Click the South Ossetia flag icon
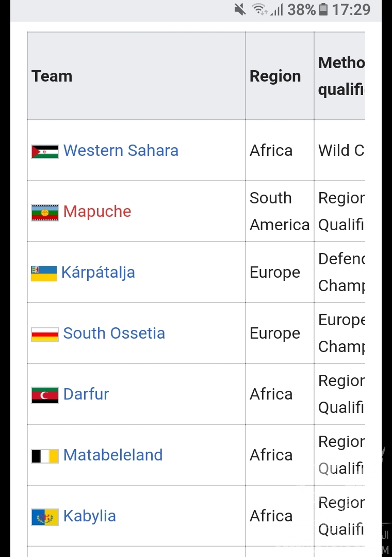 point(45,334)
